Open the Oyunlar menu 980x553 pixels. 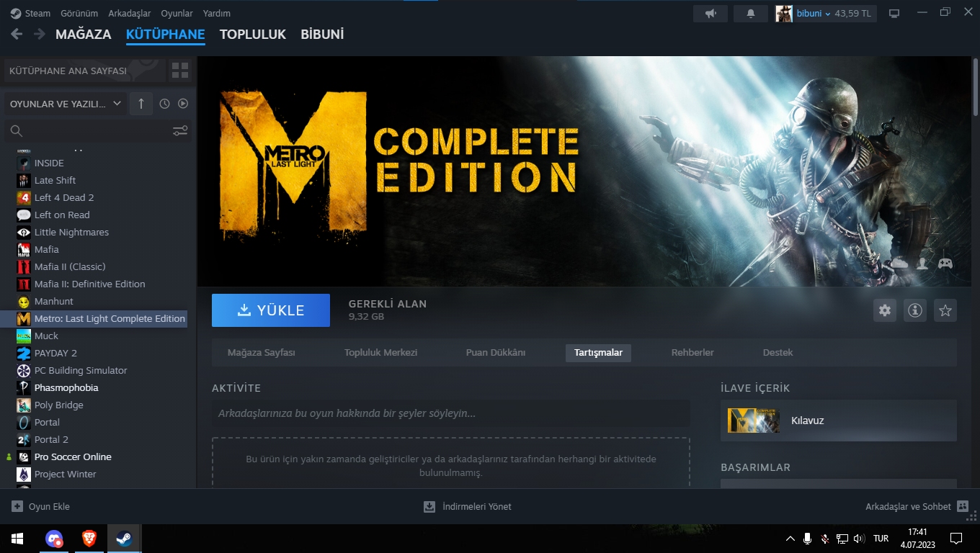click(x=177, y=14)
